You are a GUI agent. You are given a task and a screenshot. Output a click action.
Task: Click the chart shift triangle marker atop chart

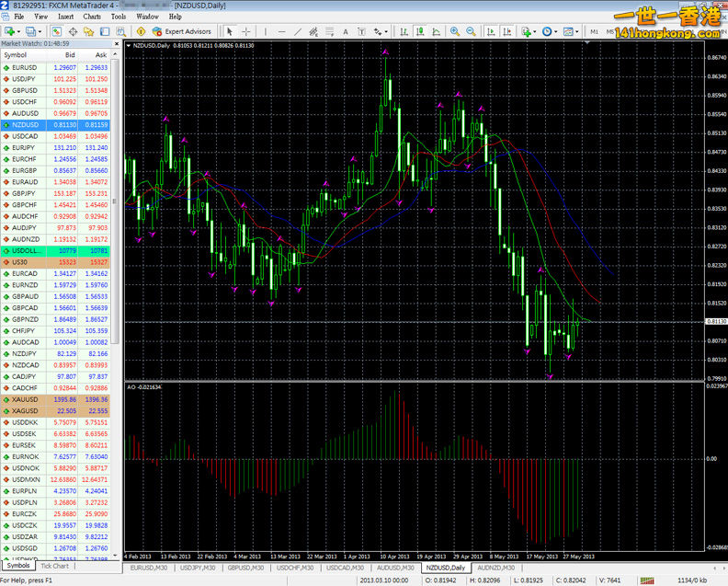tap(587, 42)
